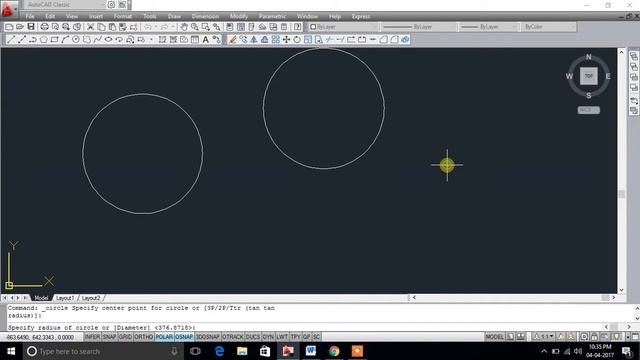The width and height of the screenshot is (640, 360).
Task: Click the command line input field
Action: coord(304,327)
